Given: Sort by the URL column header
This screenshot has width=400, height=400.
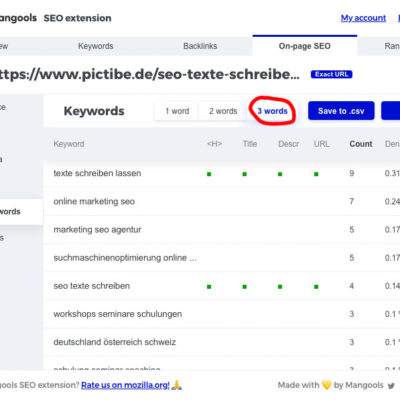Looking at the screenshot, I should pos(321,144).
